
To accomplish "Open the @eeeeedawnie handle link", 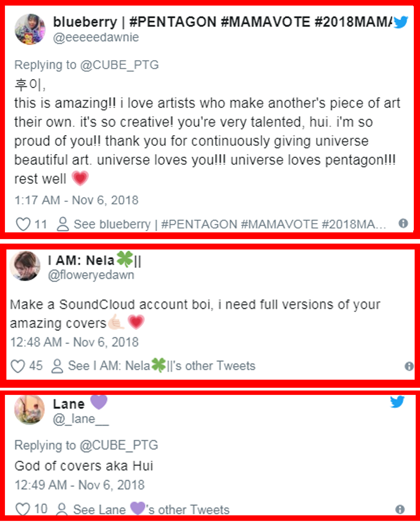I will [96, 37].
